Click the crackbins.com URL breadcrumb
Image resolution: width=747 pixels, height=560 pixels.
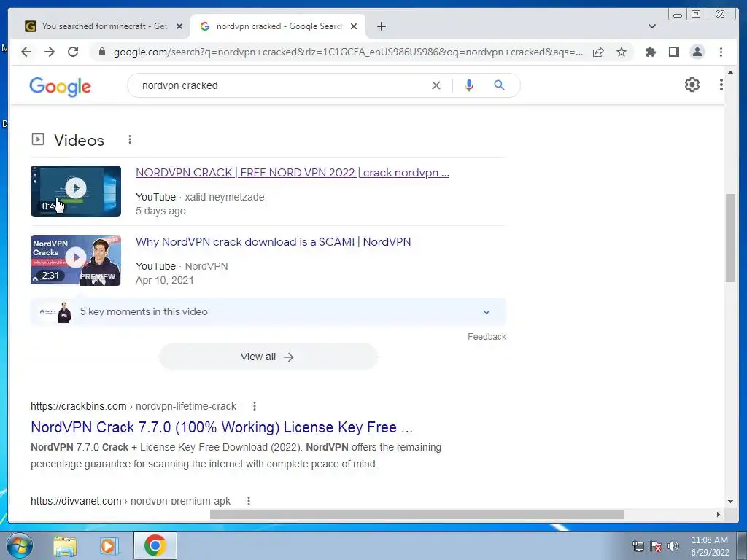pos(133,406)
